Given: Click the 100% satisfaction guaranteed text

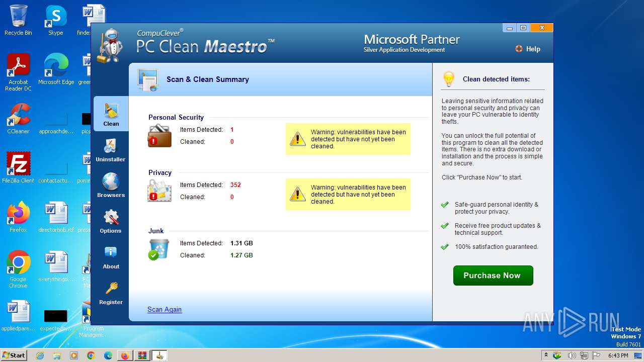Looking at the screenshot, I should pos(496,247).
